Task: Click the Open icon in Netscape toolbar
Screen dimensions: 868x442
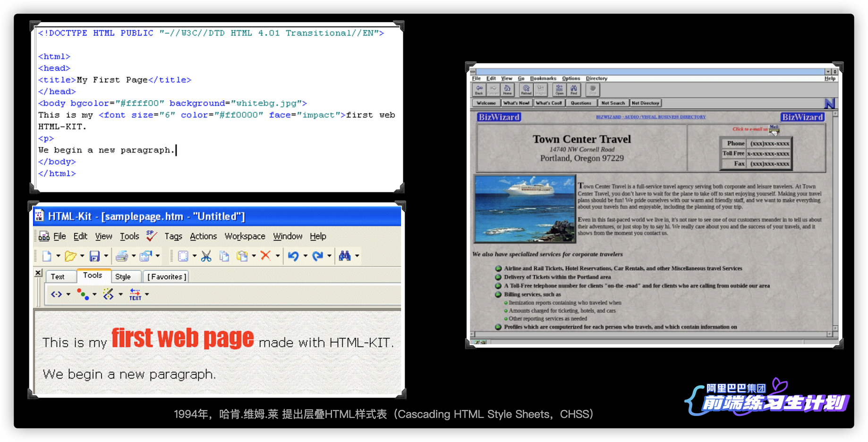Action: (559, 90)
